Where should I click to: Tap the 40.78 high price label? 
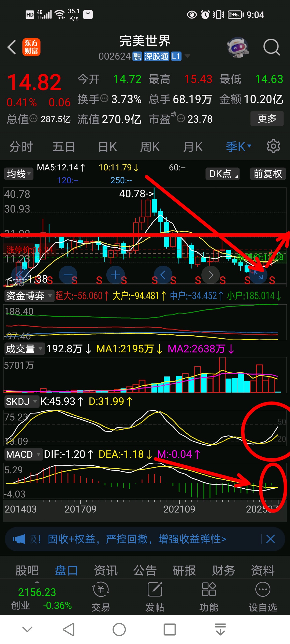[136, 193]
